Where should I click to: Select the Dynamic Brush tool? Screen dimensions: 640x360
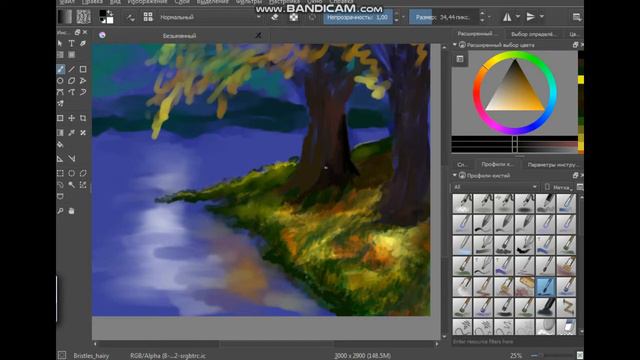(83, 92)
